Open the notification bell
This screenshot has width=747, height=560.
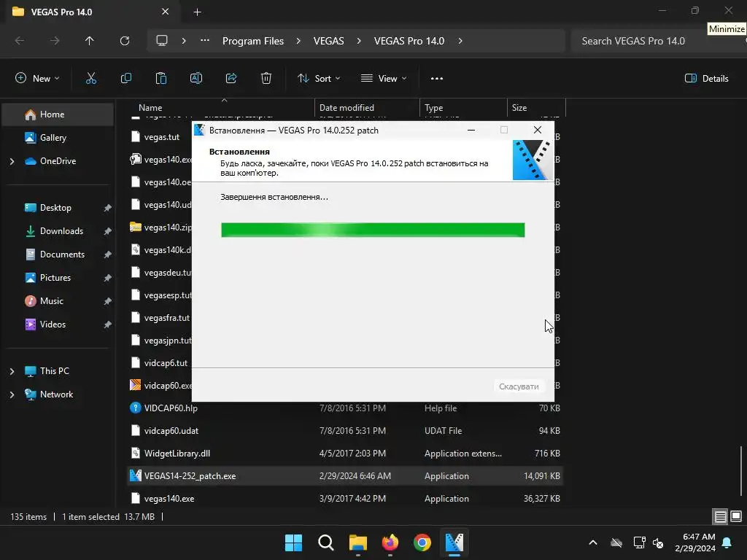[x=727, y=542]
